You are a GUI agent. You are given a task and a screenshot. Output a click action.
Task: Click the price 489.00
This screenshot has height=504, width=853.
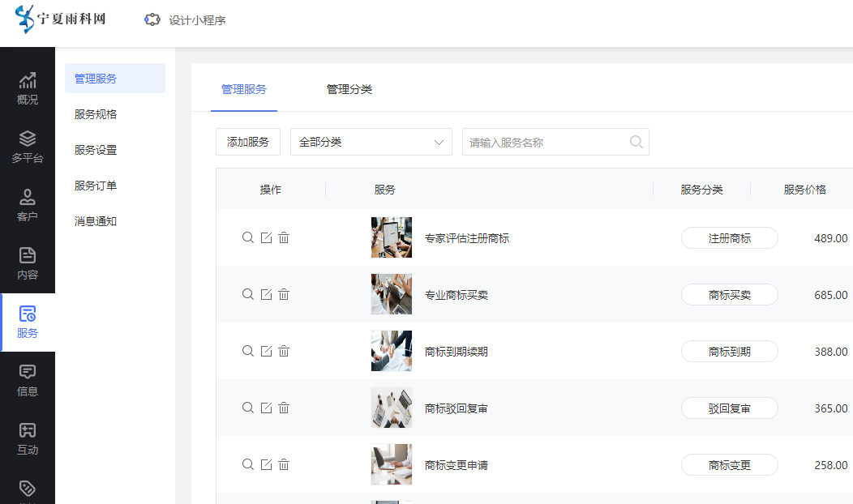pyautogui.click(x=830, y=238)
